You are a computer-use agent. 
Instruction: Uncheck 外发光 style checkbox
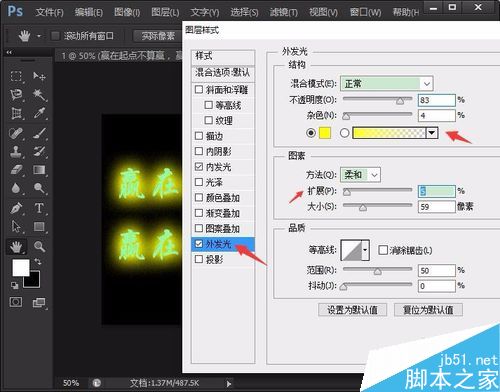tap(199, 244)
